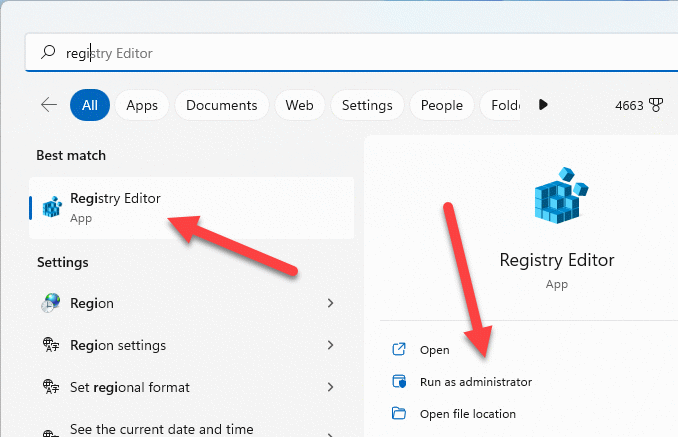Image resolution: width=678 pixels, height=437 pixels.
Task: Expand the Region result chevron
Action: pos(330,303)
